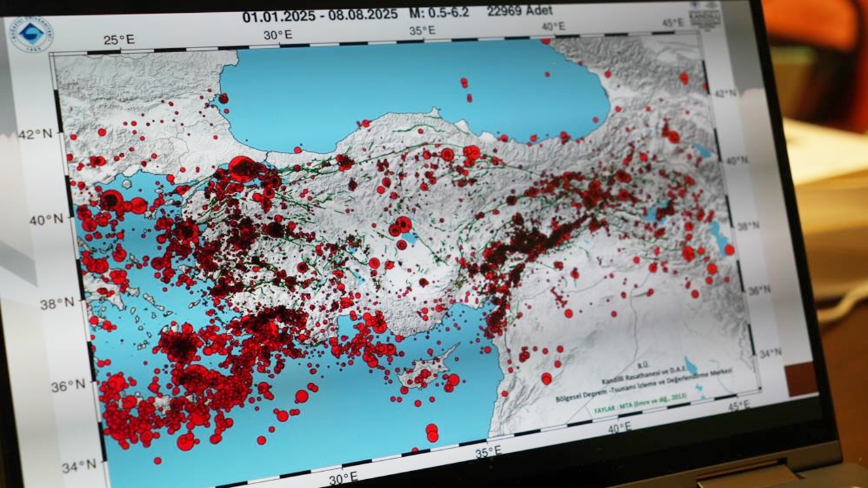
Task: Click the blue Lake Van shape
Action: tap(718, 237)
